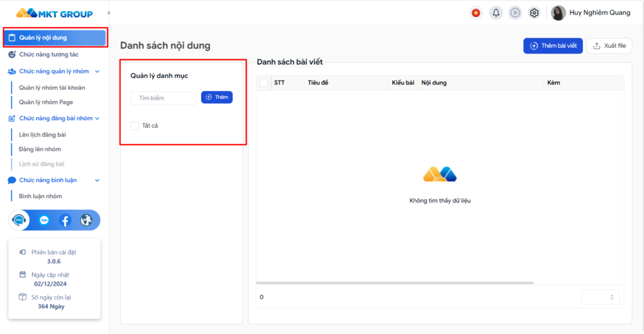Open the page size dropdown below table
Image resolution: width=644 pixels, height=334 pixels.
600,297
